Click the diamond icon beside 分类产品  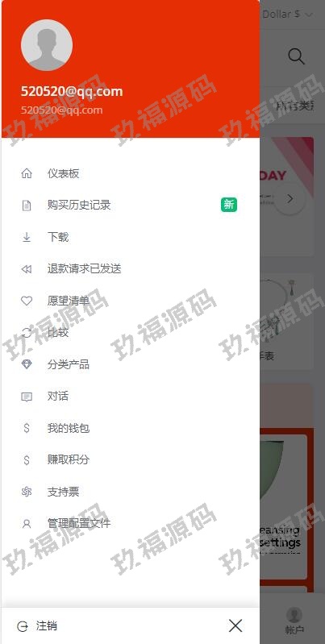[x=27, y=364]
